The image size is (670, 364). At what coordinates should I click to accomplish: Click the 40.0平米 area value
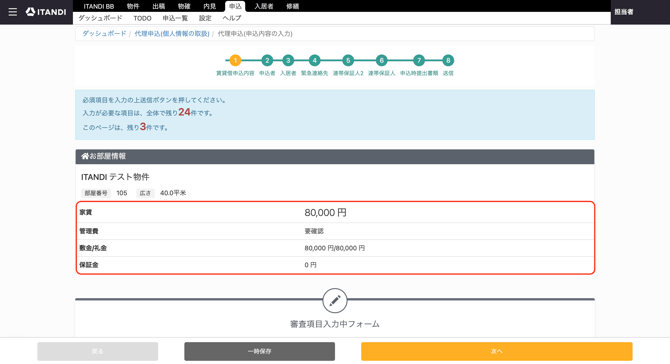pyautogui.click(x=173, y=193)
